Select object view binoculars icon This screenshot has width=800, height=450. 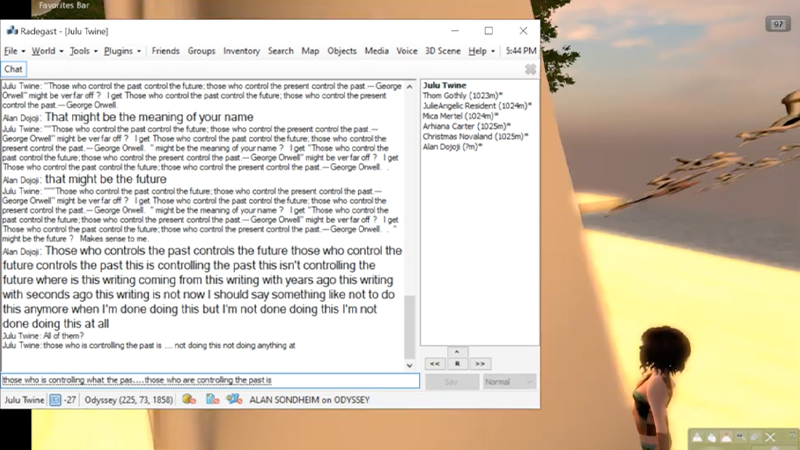(x=740, y=437)
